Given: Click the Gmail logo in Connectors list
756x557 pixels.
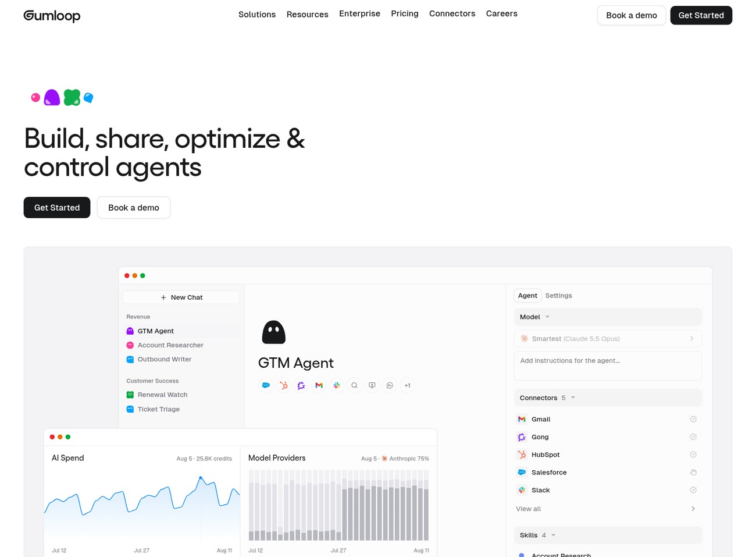Looking at the screenshot, I should point(522,419).
